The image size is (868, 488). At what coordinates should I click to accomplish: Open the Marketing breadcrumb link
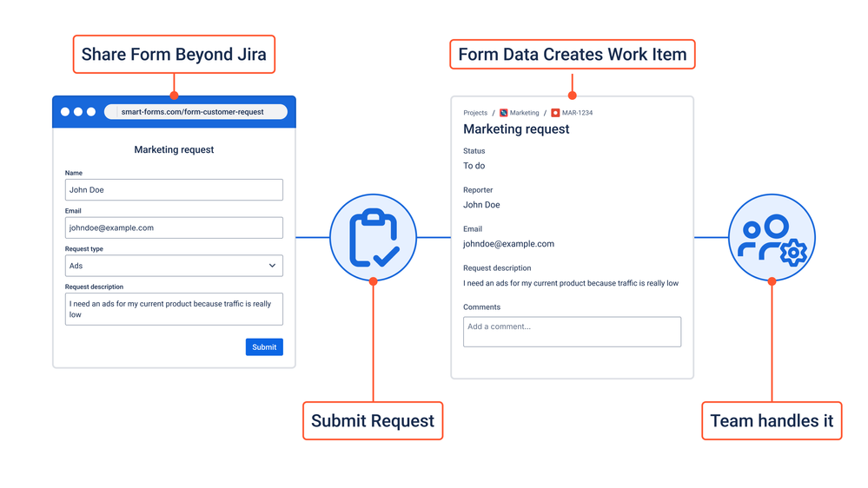coord(524,113)
